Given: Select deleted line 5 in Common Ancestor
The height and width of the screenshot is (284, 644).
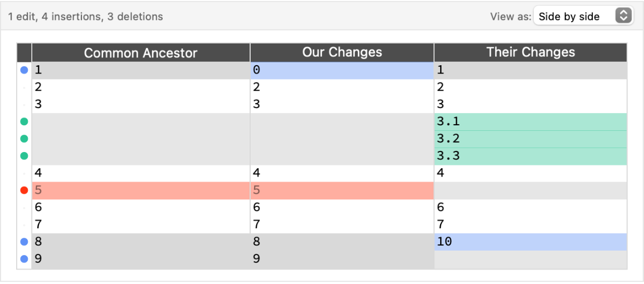Looking at the screenshot, I should point(140,190).
